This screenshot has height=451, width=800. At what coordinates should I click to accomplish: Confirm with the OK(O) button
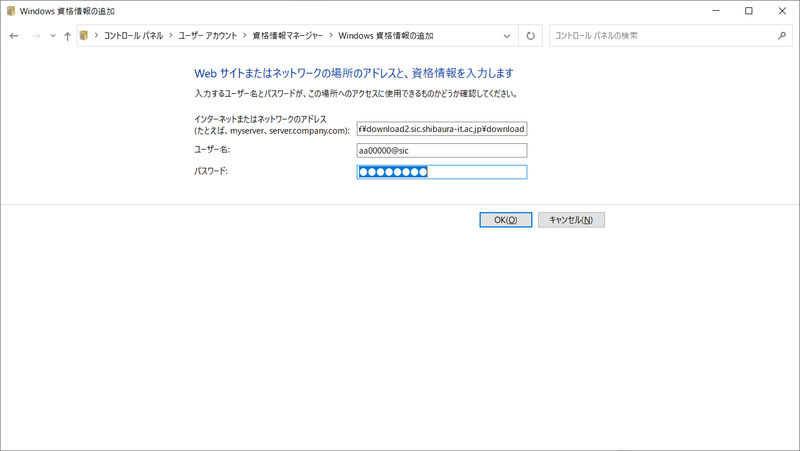tap(506, 220)
